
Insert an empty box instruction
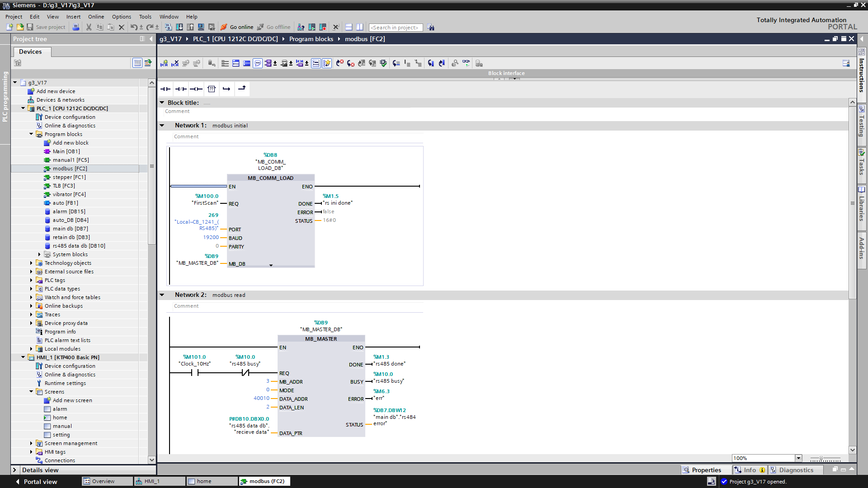click(x=212, y=89)
